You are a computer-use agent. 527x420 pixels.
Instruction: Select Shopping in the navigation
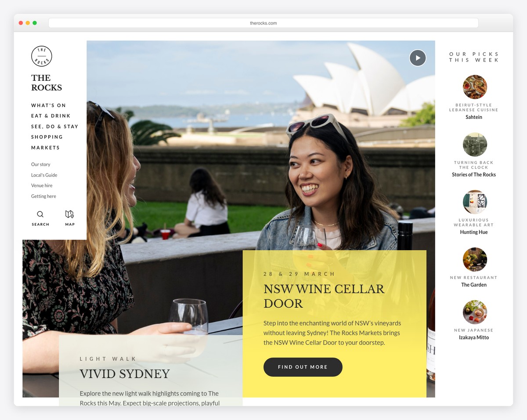[47, 137]
